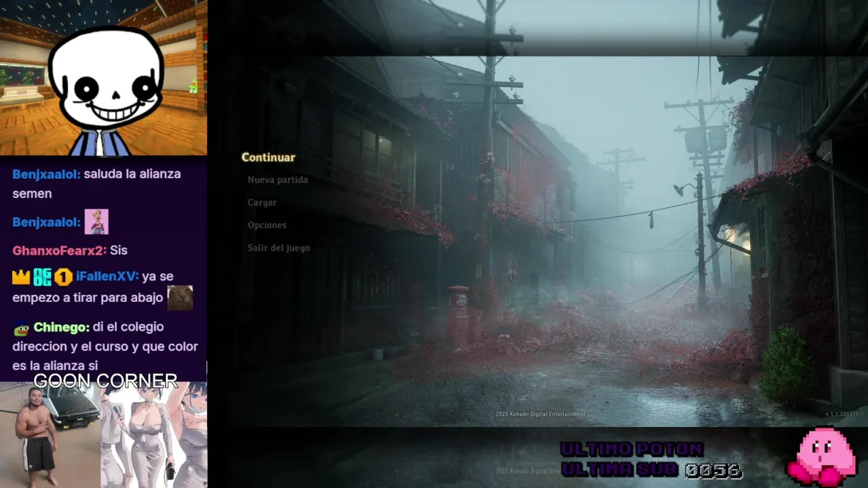Click the gold number-one badge by iFallenXV
Viewport: 868px width, 488px height.
[x=63, y=277]
